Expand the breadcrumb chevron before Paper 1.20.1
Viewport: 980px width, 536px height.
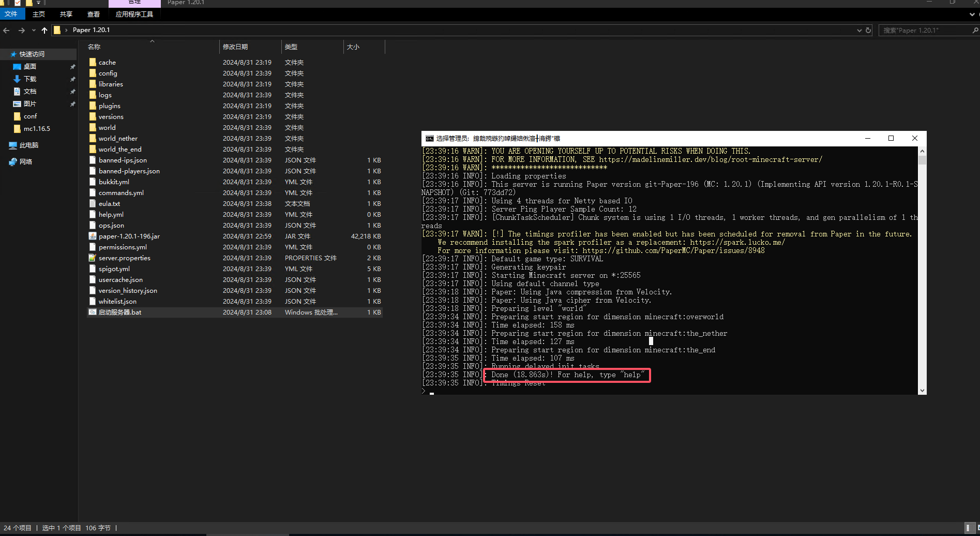(66, 30)
